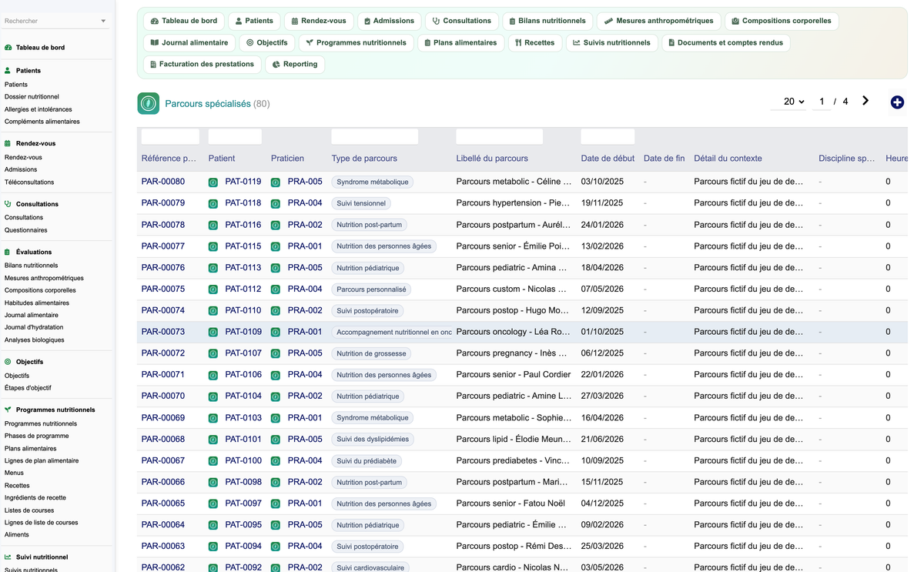The image size is (924, 572).
Task: Click the Suivi tensionnel tag
Action: pos(361,204)
